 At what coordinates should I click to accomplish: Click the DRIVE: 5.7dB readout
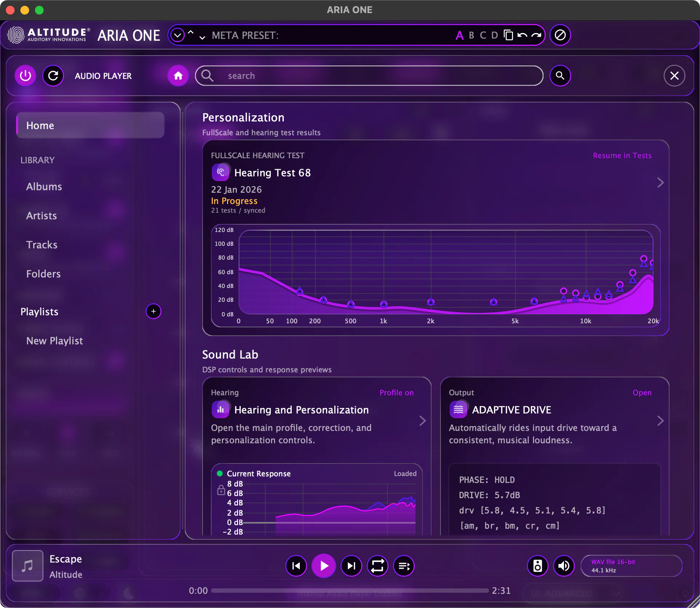[489, 495]
